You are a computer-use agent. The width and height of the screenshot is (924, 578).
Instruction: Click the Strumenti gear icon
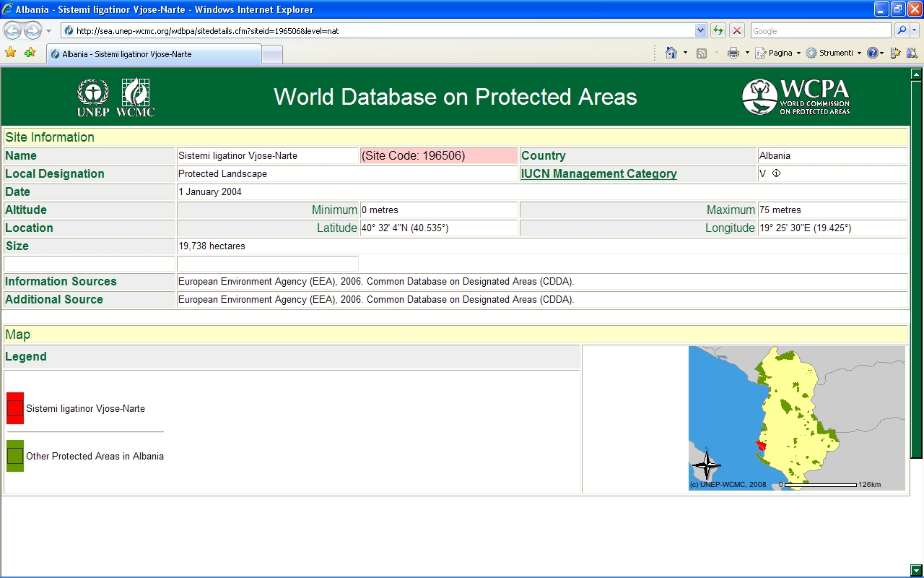(x=811, y=53)
